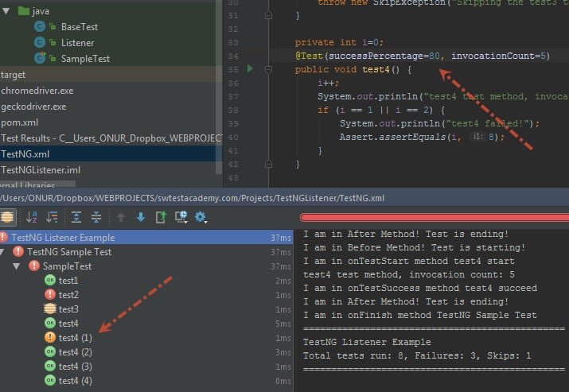569x392 pixels.
Task: Click fold end marker at line 31
Action: [x=268, y=15]
